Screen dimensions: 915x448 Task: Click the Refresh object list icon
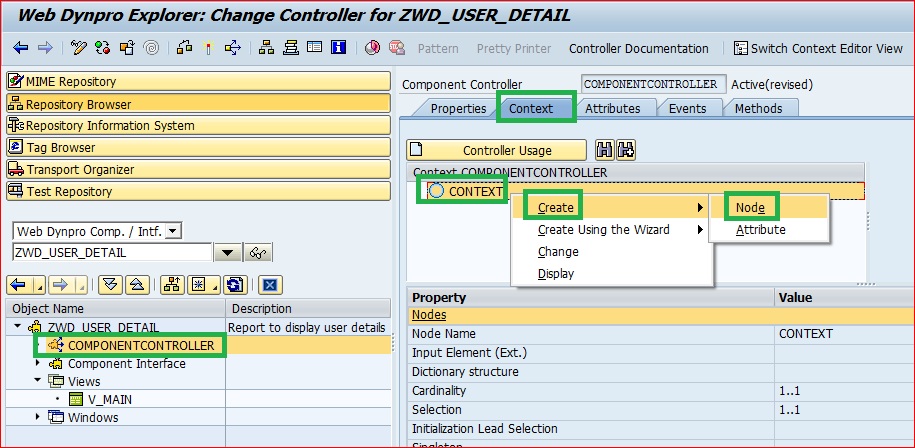pos(236,285)
